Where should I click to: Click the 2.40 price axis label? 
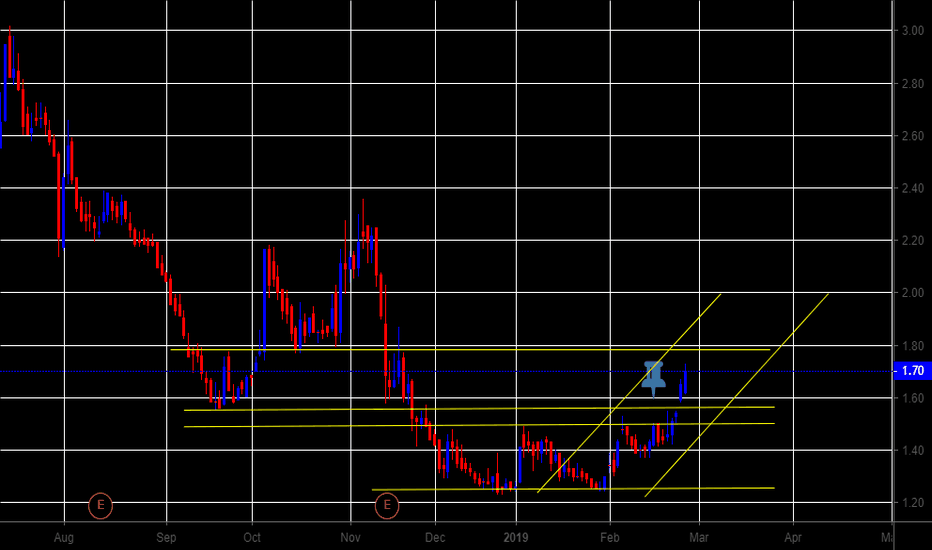point(913,188)
